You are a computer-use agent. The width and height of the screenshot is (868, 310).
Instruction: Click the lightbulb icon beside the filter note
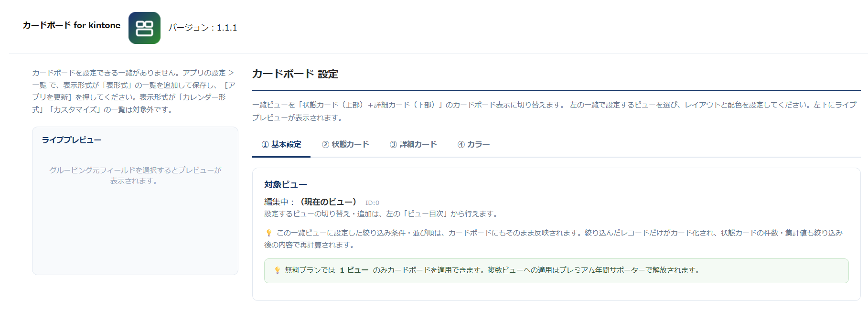(x=268, y=233)
